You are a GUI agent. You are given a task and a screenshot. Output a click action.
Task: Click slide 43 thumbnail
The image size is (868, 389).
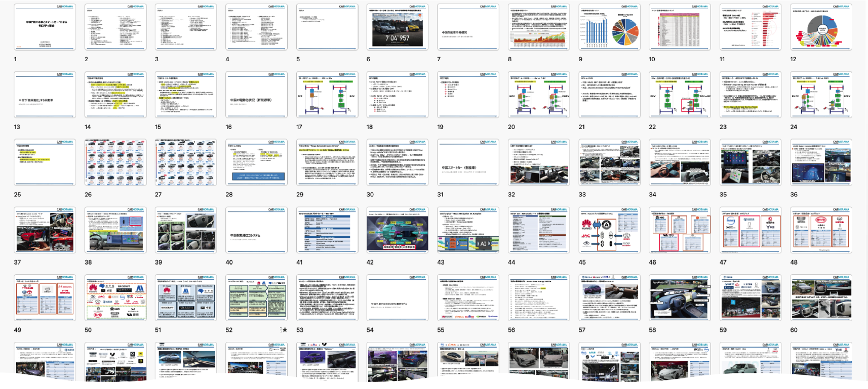click(468, 230)
